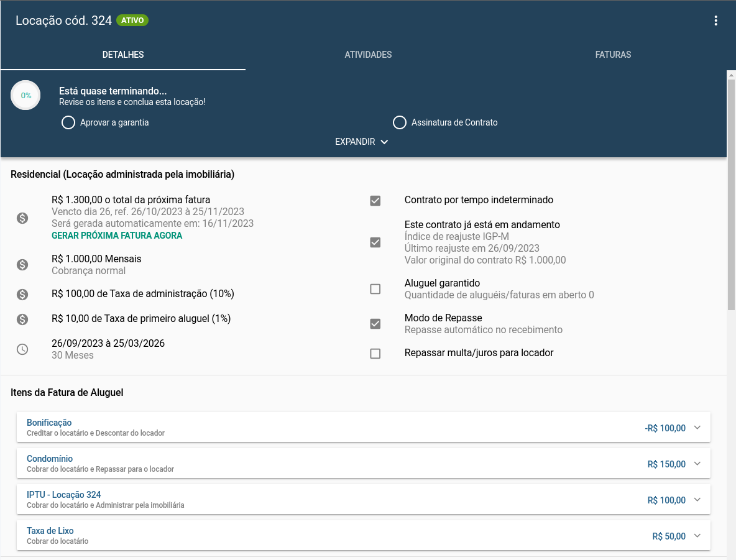This screenshot has height=560, width=736.
Task: Click the R$ 50,00 Taxa de Lixo value
Action: (669, 536)
